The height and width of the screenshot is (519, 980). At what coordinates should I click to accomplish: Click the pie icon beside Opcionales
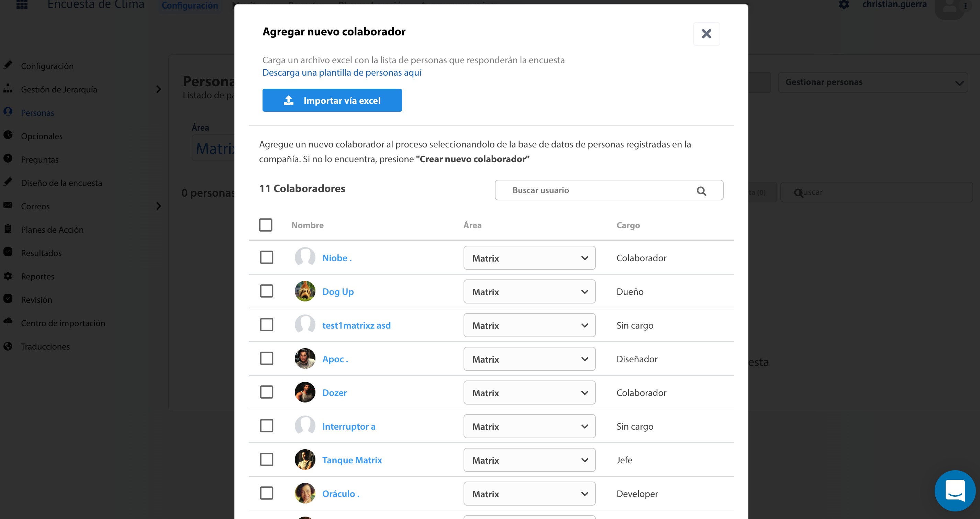coord(8,135)
